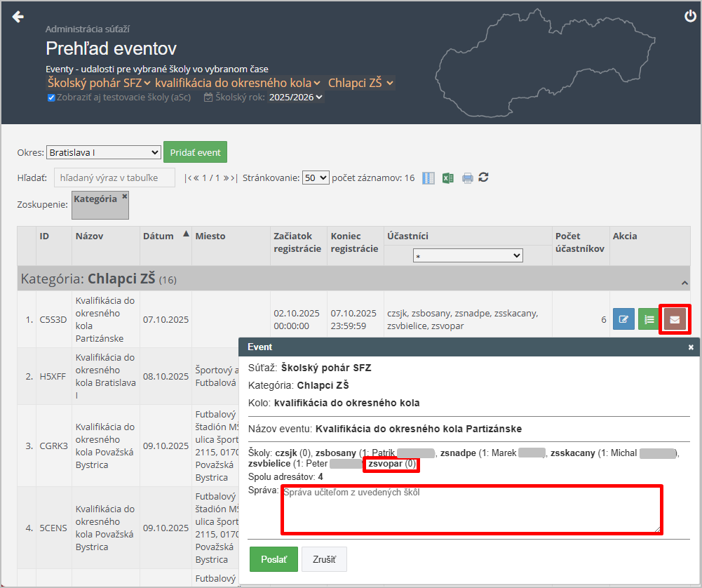Click the green Poslať button
This screenshot has width=702, height=588.
click(x=274, y=559)
